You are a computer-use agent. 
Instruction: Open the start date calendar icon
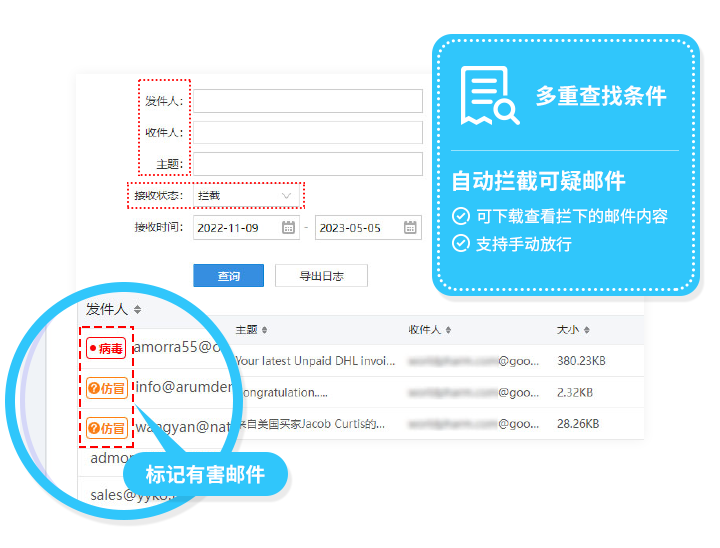coord(289,228)
